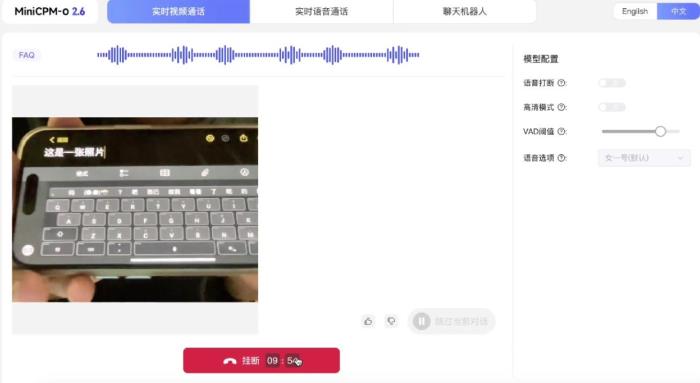
Task: Give a thumbs down rating
Action: coord(391,321)
